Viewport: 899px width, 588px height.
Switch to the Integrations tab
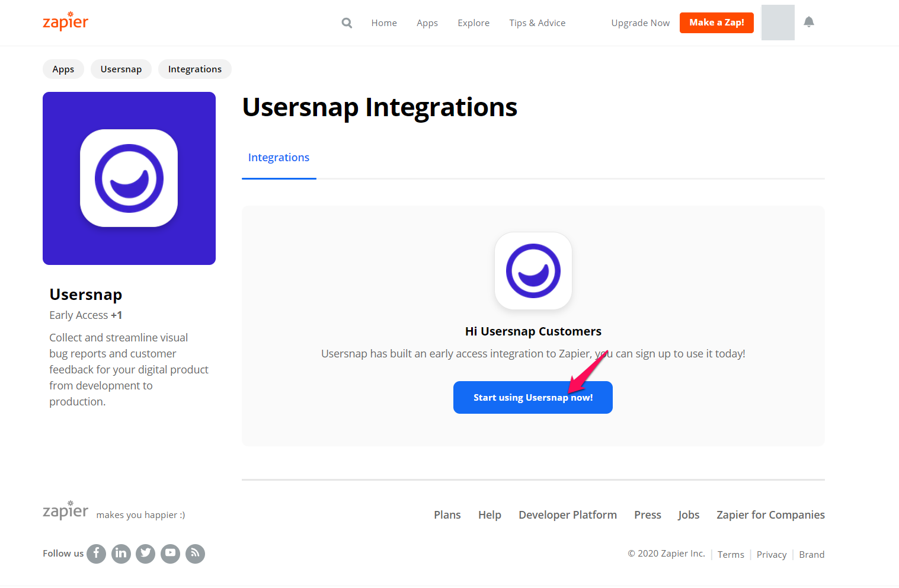coord(279,158)
